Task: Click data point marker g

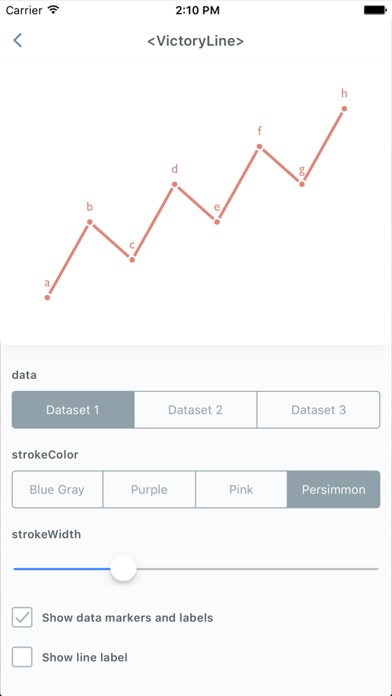Action: coord(302,184)
